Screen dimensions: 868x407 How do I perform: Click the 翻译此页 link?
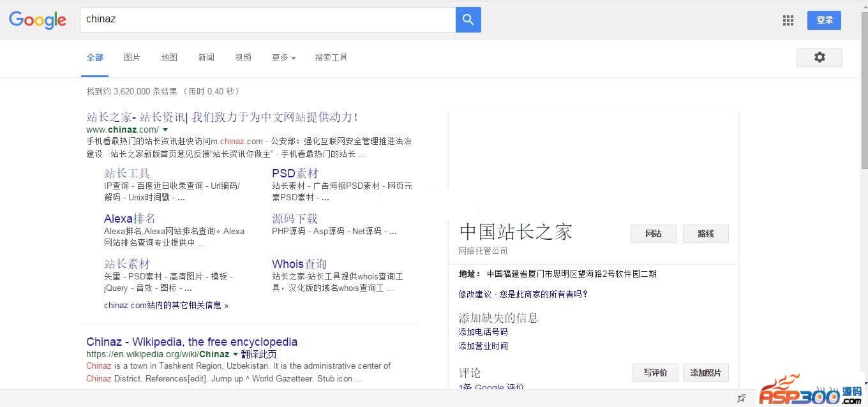coord(259,354)
